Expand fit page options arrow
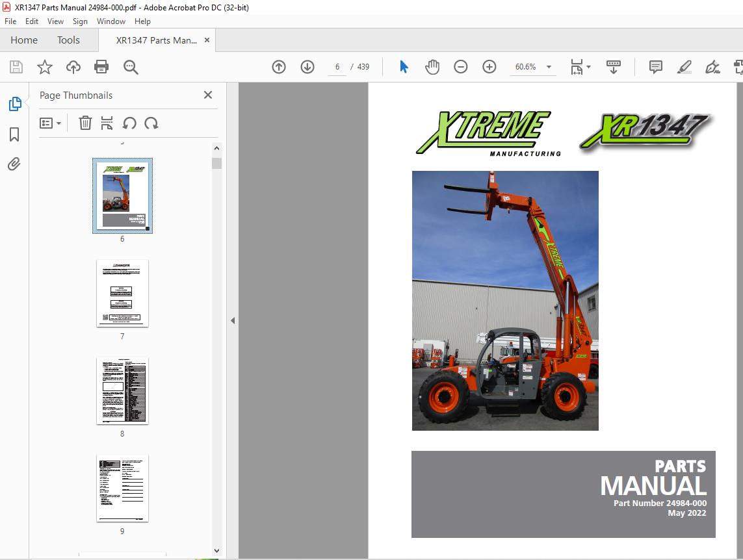 point(588,67)
